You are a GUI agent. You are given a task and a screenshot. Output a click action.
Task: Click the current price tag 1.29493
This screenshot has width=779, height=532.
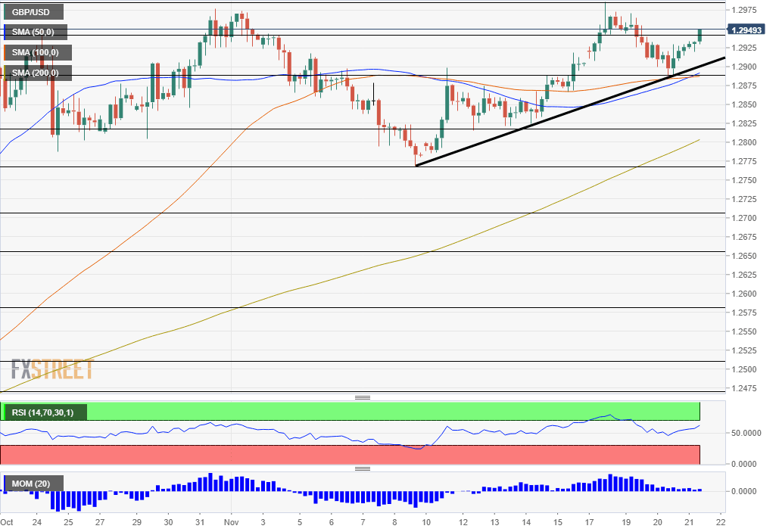747,30
